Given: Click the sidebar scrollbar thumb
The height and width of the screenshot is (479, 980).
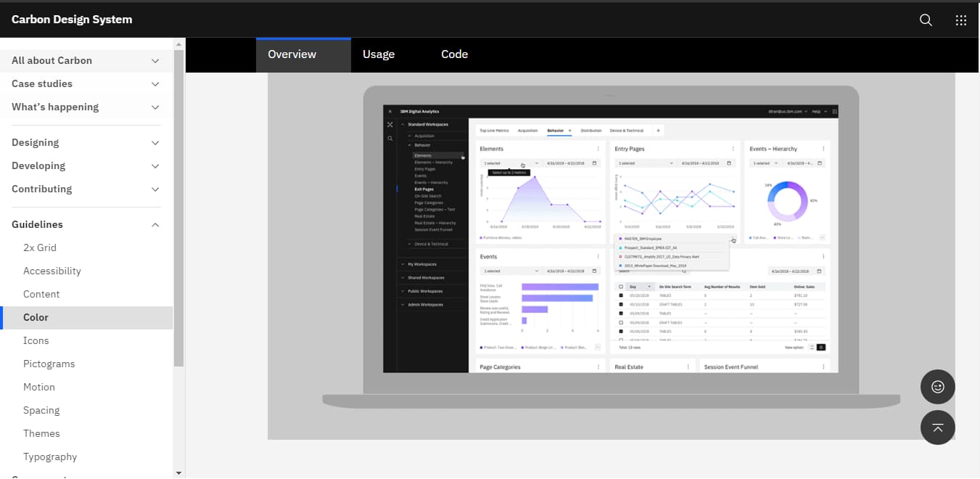Looking at the screenshot, I should pos(179,209).
